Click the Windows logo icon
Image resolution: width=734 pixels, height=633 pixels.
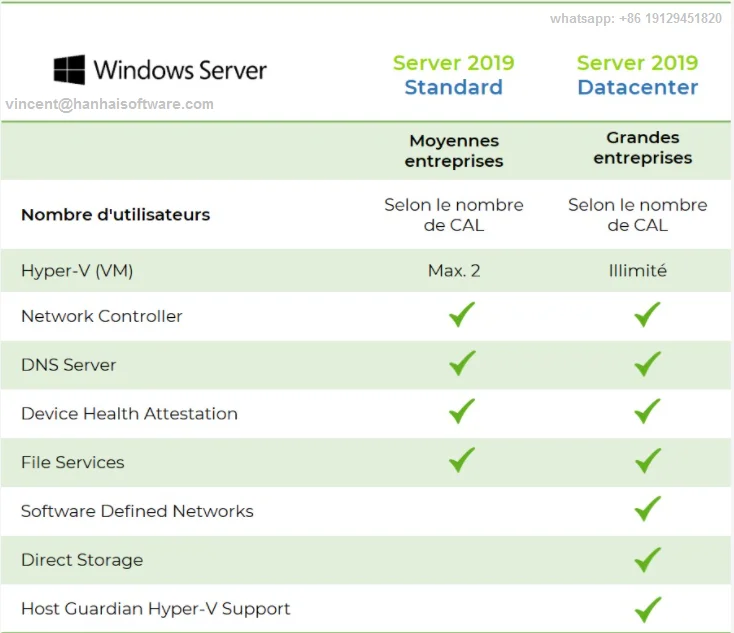pyautogui.click(x=69, y=70)
